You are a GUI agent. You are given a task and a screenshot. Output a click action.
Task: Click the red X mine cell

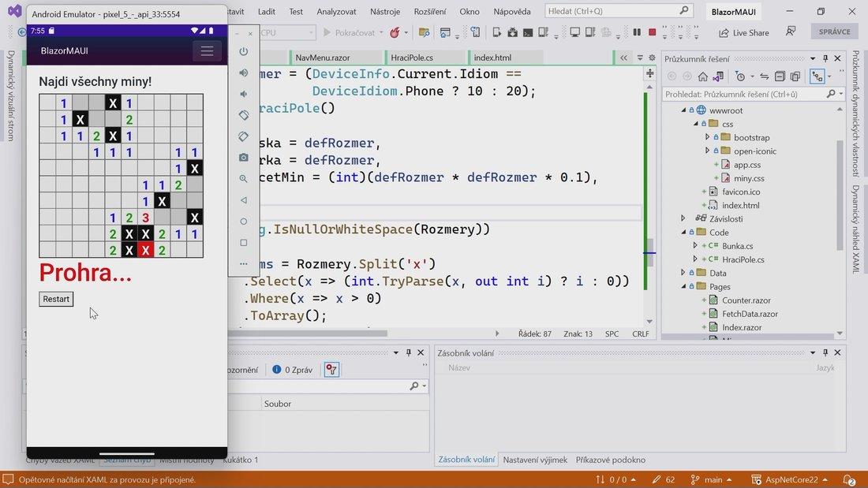tap(146, 250)
